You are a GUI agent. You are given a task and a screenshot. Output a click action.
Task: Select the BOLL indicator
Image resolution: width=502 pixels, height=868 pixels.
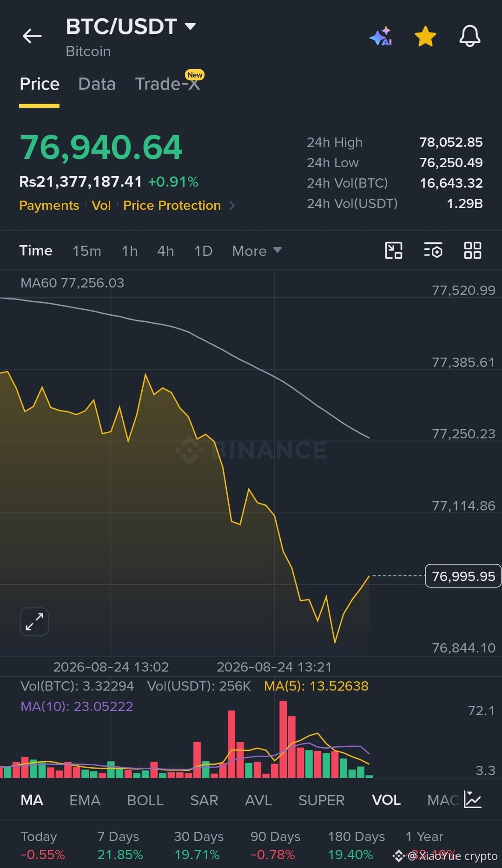point(145,800)
